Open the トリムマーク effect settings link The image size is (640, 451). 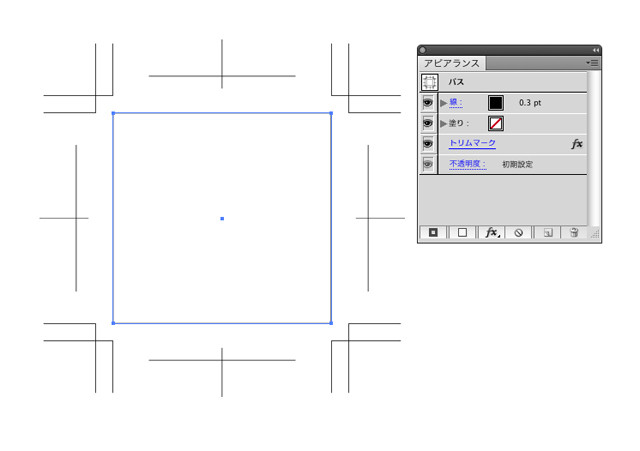(x=472, y=143)
